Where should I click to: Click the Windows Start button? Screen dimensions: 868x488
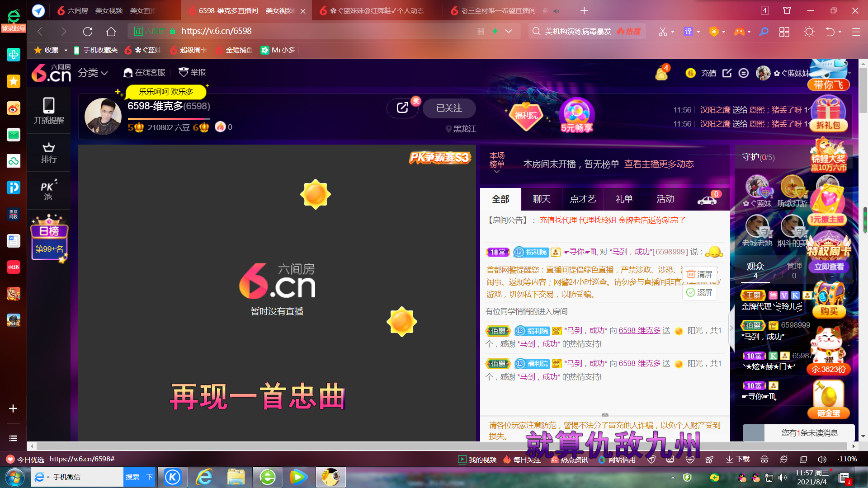pyautogui.click(x=14, y=477)
